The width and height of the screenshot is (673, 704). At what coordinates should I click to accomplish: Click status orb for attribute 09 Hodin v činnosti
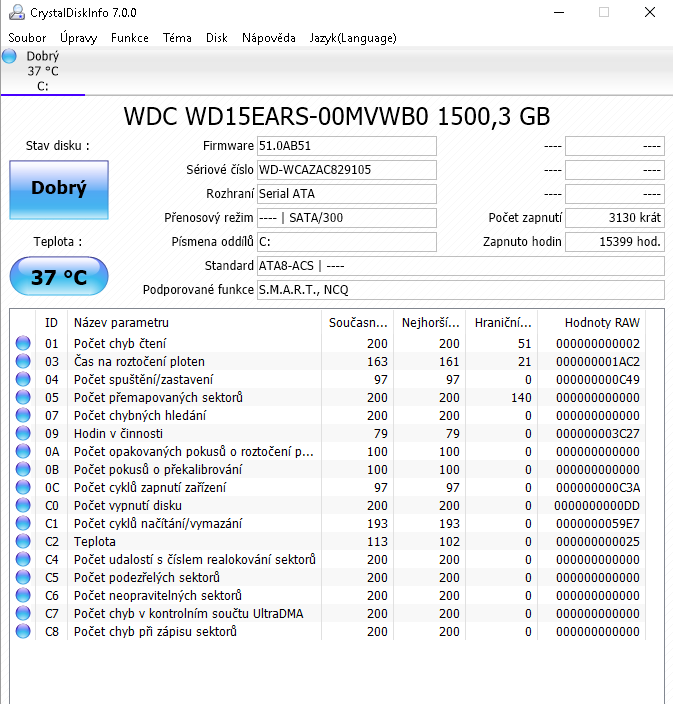(x=23, y=433)
